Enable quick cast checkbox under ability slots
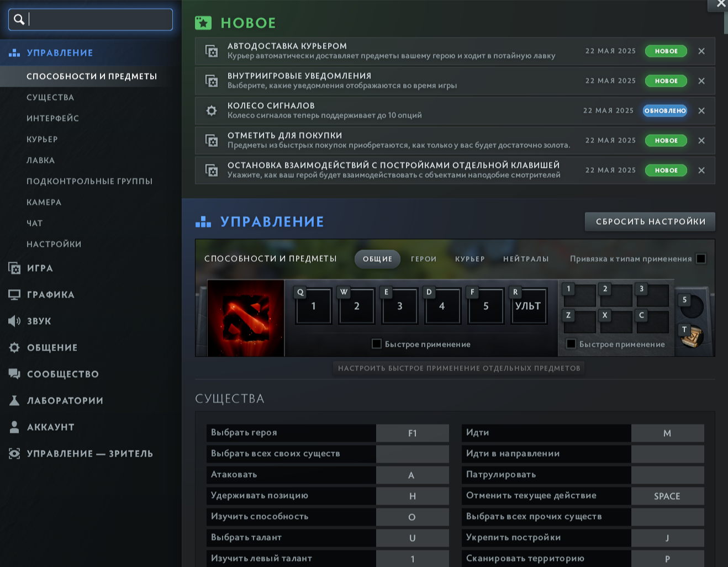 pyautogui.click(x=377, y=344)
